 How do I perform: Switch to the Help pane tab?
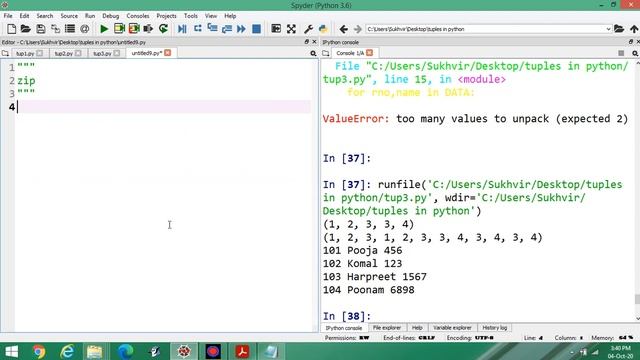click(417, 328)
